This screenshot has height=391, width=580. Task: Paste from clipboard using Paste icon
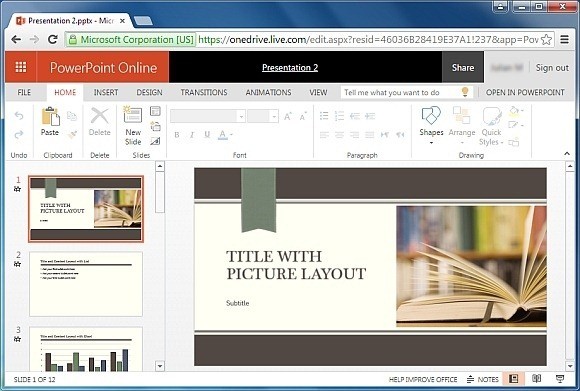(50, 121)
